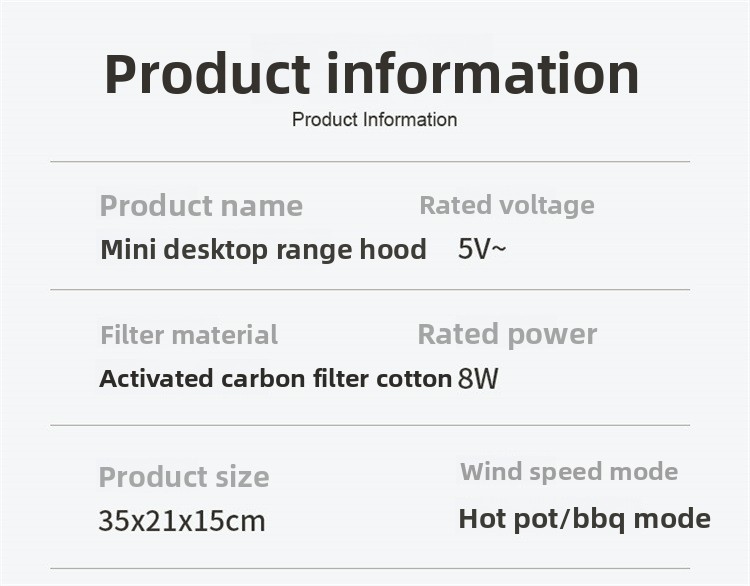Click the large bold 'Product information' heading
The width and height of the screenshot is (750, 586).
pyautogui.click(x=372, y=74)
